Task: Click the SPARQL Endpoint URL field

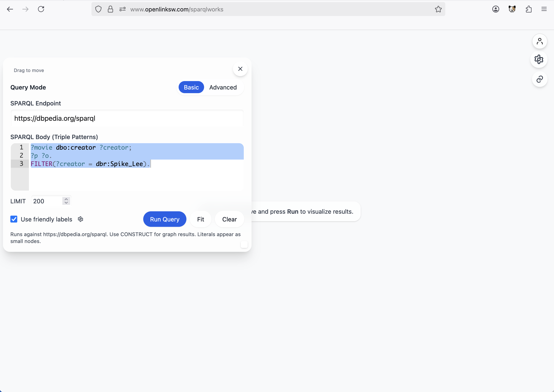Action: pos(127,119)
